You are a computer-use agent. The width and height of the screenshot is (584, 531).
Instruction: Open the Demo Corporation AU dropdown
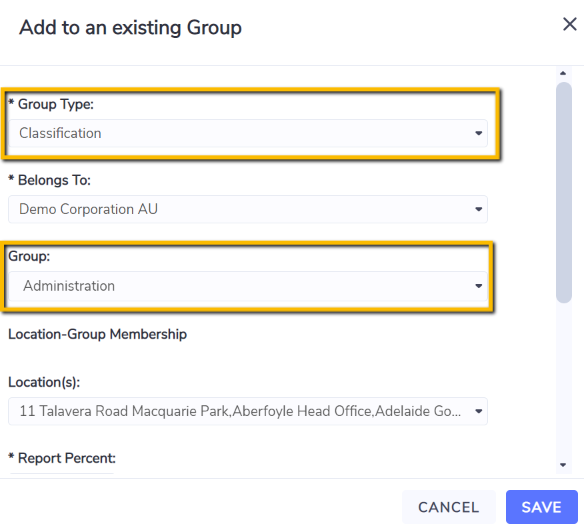248,209
